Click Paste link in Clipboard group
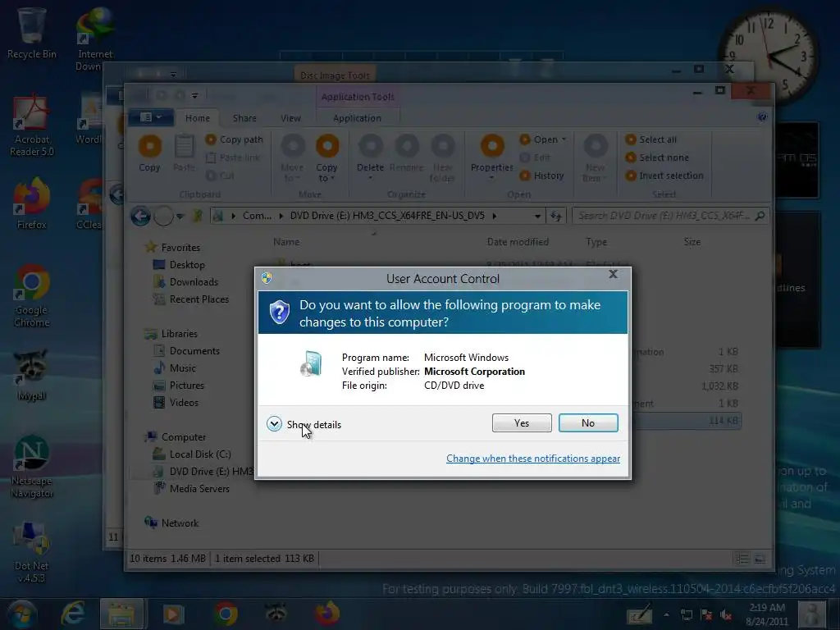This screenshot has height=630, width=840. coord(233,157)
